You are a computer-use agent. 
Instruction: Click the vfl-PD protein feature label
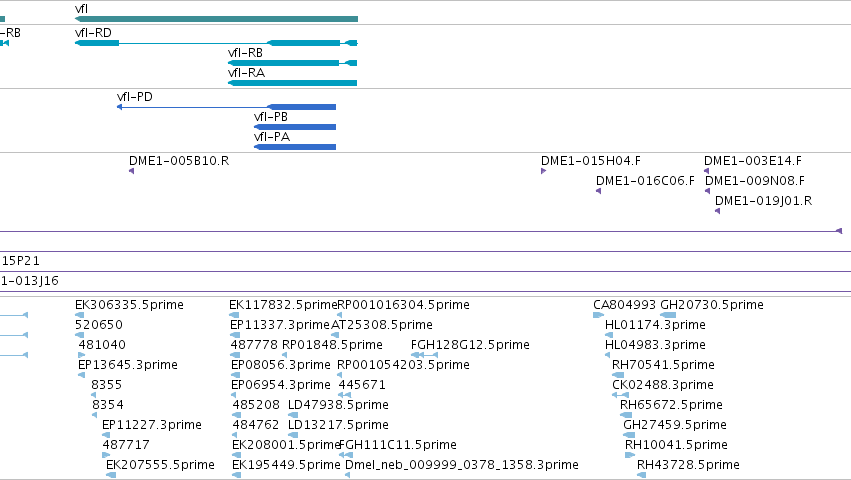point(135,97)
